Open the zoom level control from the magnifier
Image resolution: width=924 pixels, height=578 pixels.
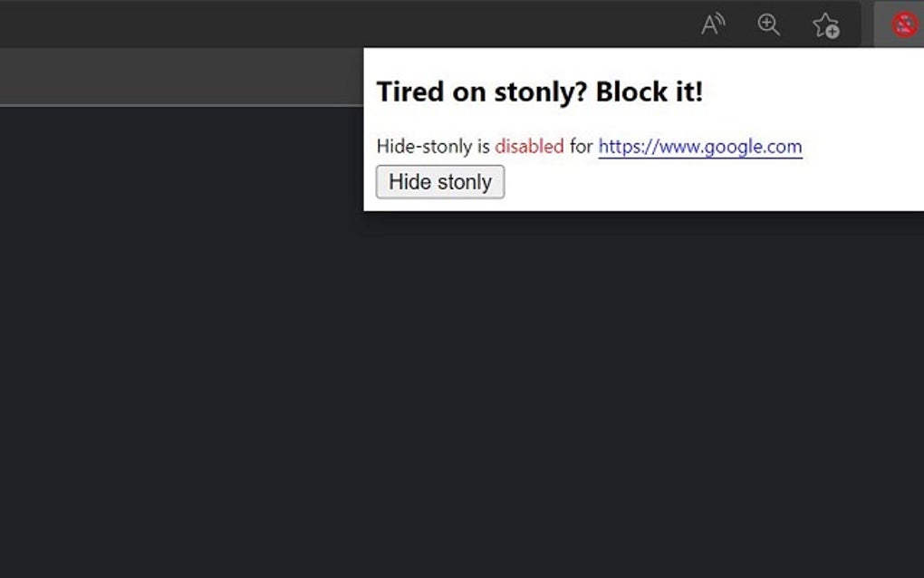click(x=769, y=24)
